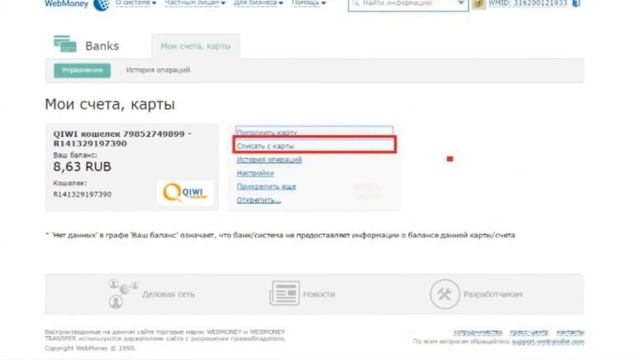Viewport: 640px width, 360px height.
Task: Open the 'Разработчикам' footer label
Action: point(493,294)
